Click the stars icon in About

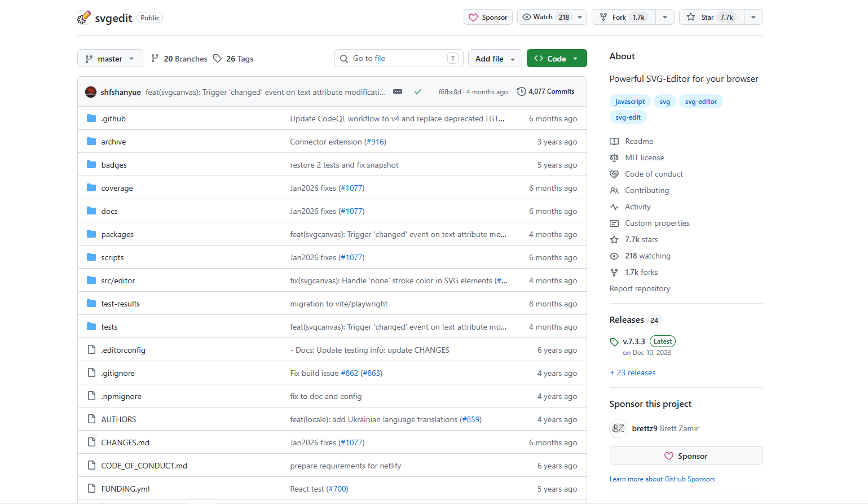point(614,239)
